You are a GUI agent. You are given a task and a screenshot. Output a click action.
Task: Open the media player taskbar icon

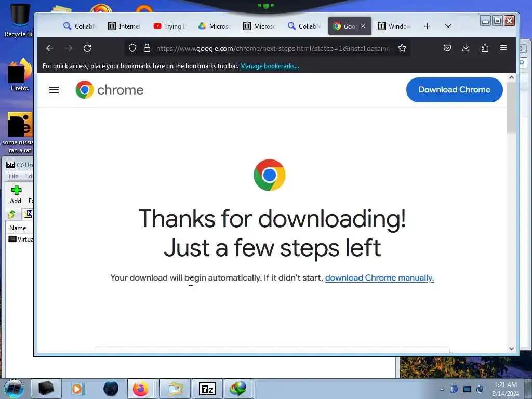[77, 389]
